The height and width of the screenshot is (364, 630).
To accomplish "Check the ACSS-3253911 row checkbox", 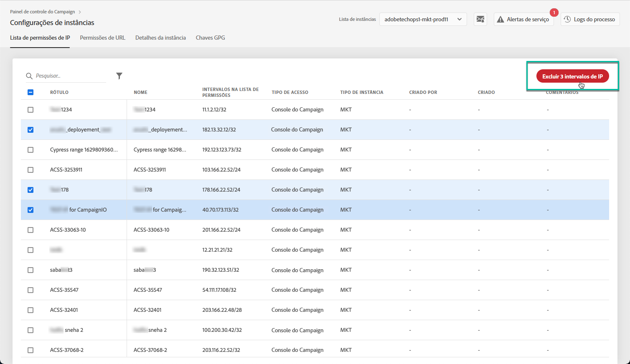I will tap(30, 170).
